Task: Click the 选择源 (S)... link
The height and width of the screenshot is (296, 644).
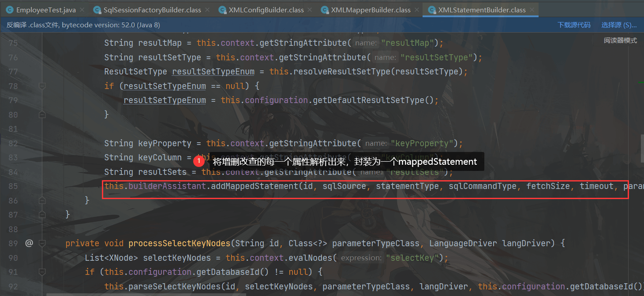Action: (x=619, y=25)
